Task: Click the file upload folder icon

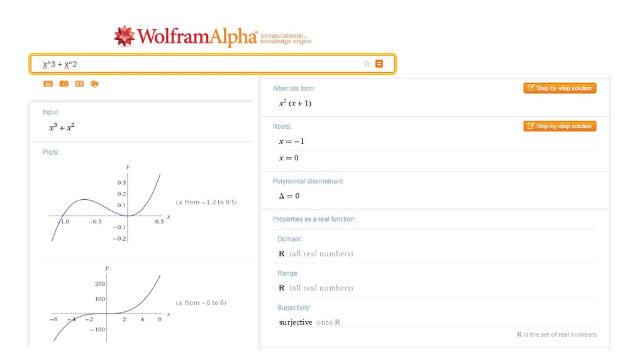Action: tap(94, 84)
